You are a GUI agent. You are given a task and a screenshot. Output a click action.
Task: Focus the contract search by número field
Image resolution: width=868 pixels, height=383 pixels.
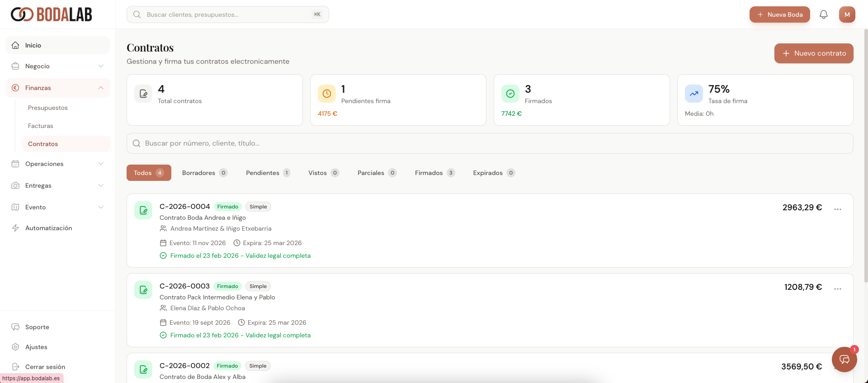click(x=490, y=143)
